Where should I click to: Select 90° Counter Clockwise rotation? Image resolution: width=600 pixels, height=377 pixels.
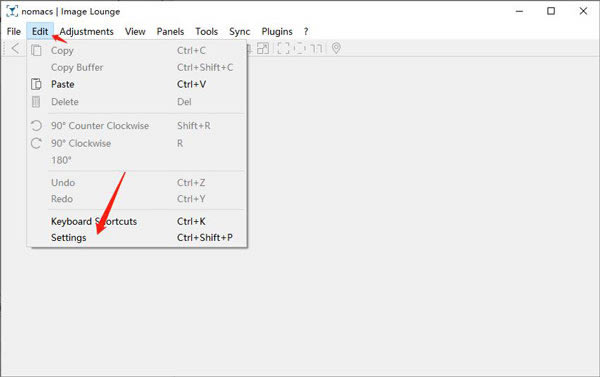click(138, 126)
